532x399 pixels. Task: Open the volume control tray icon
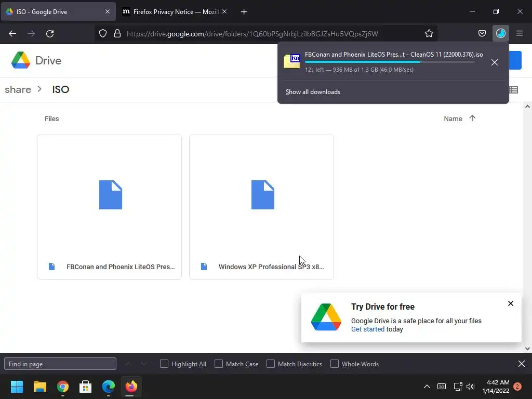[x=470, y=387]
